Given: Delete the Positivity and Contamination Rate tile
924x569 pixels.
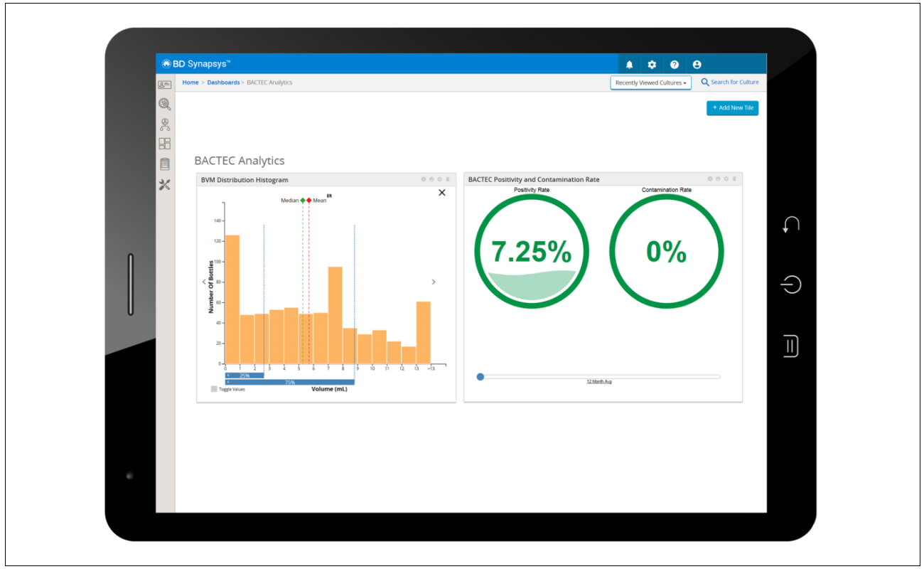Looking at the screenshot, I should 734,179.
